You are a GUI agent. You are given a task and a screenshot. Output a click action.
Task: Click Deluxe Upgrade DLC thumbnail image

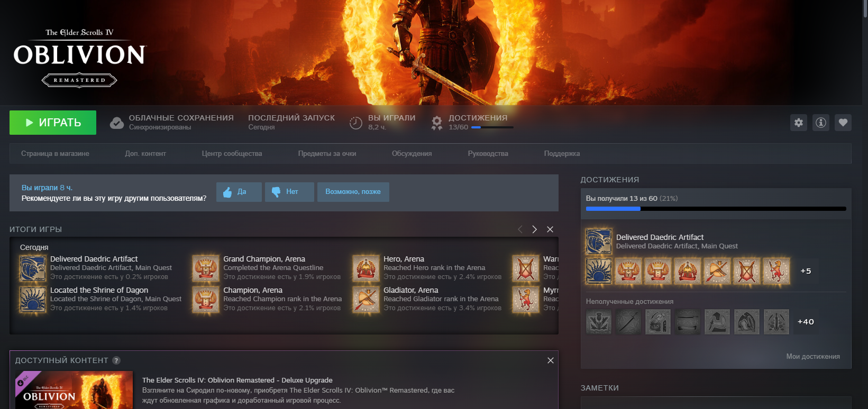coord(74,390)
